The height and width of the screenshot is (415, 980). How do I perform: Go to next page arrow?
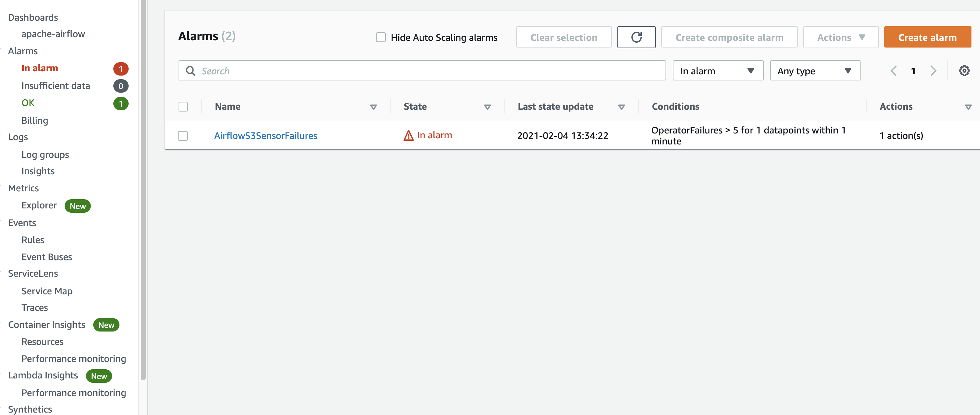933,71
